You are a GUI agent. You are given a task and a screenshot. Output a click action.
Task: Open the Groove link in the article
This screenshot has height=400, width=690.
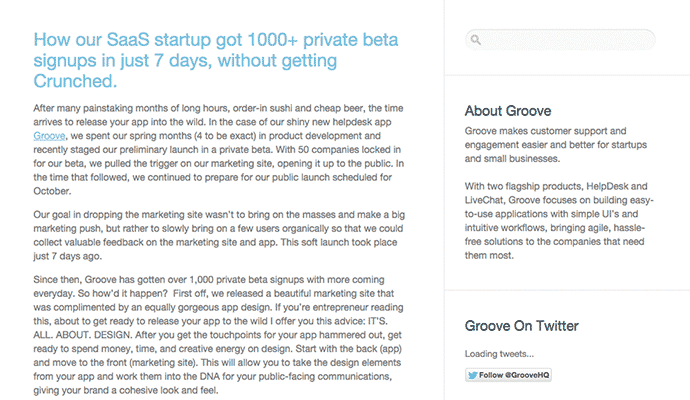click(49, 133)
